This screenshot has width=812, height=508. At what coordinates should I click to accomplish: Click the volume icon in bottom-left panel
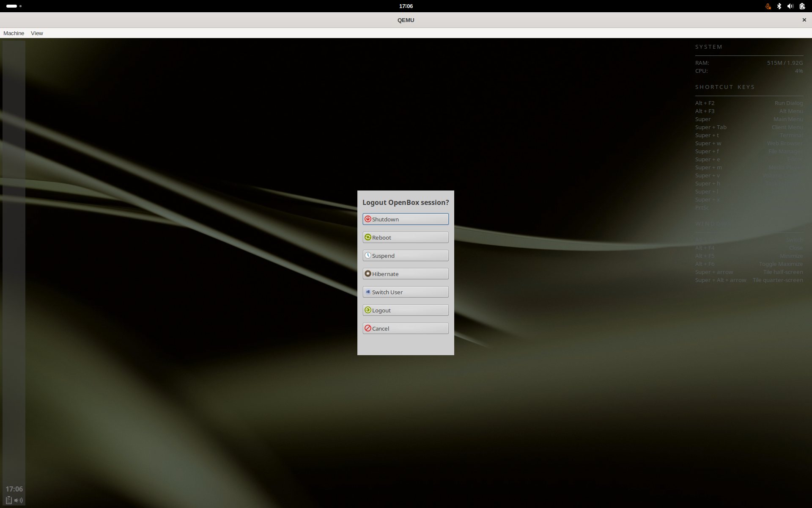point(19,500)
